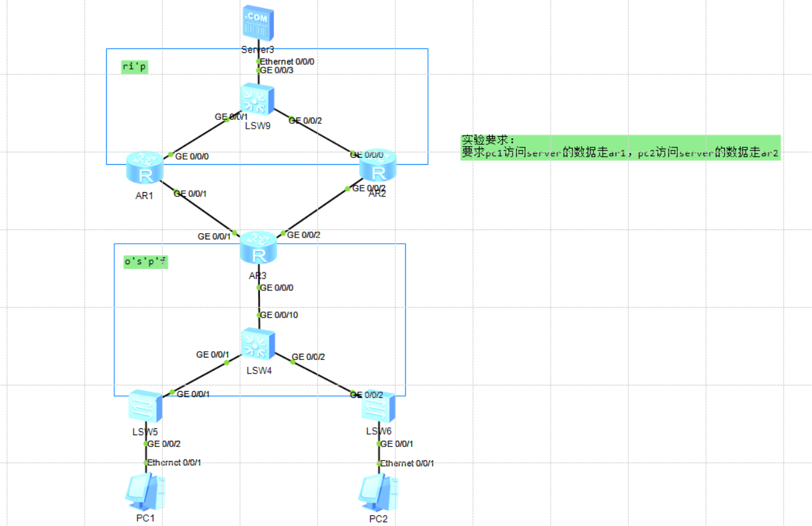Click the 'GE 0/0/0' label below AR3
812x526 pixels.
[276, 288]
